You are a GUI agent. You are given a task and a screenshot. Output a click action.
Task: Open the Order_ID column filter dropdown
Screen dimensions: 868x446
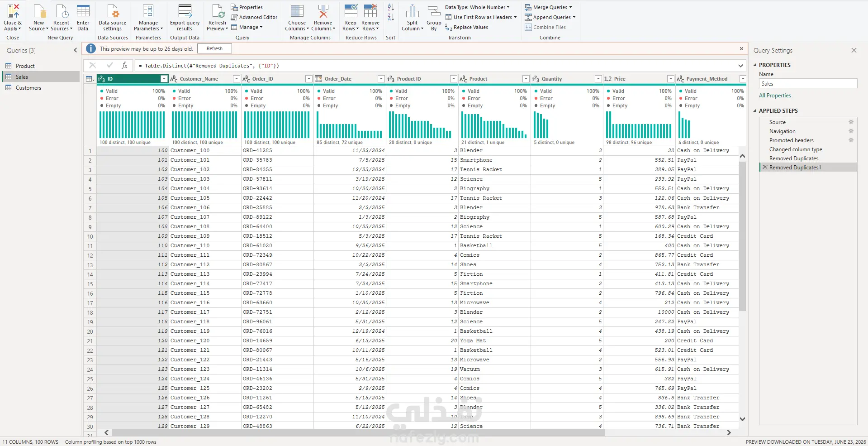tap(309, 79)
